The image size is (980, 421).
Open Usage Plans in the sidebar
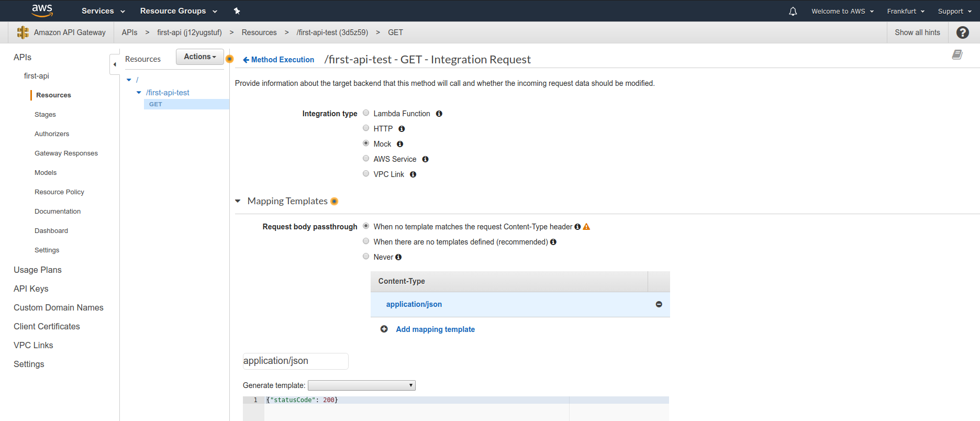[38, 270]
